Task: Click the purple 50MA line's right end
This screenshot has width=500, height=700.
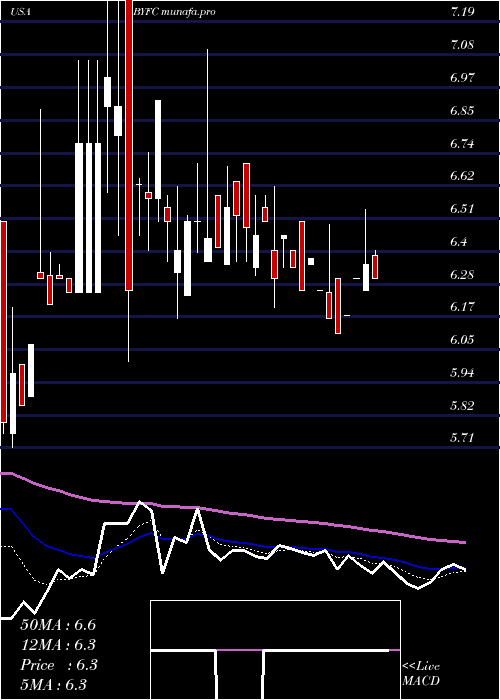Action: (x=464, y=542)
